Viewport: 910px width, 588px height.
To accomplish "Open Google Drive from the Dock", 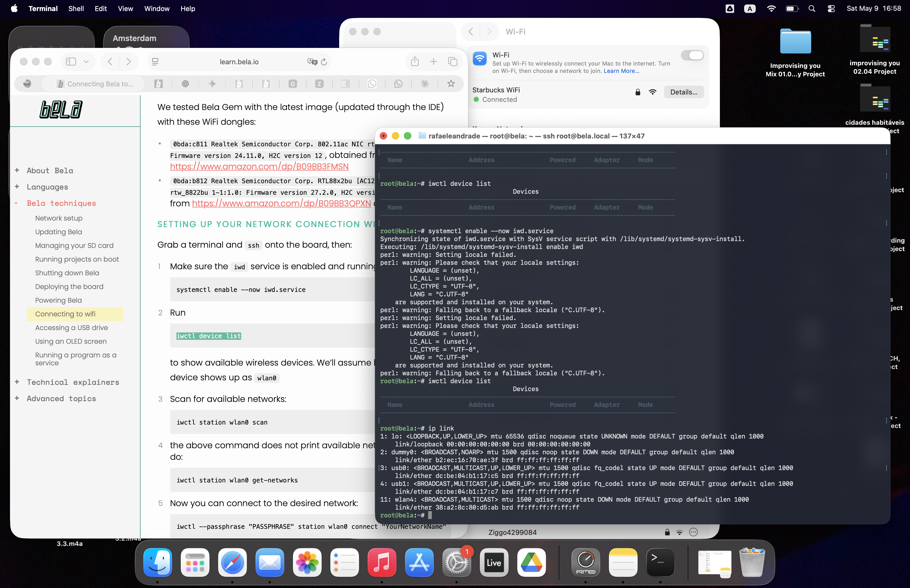I will [531, 562].
